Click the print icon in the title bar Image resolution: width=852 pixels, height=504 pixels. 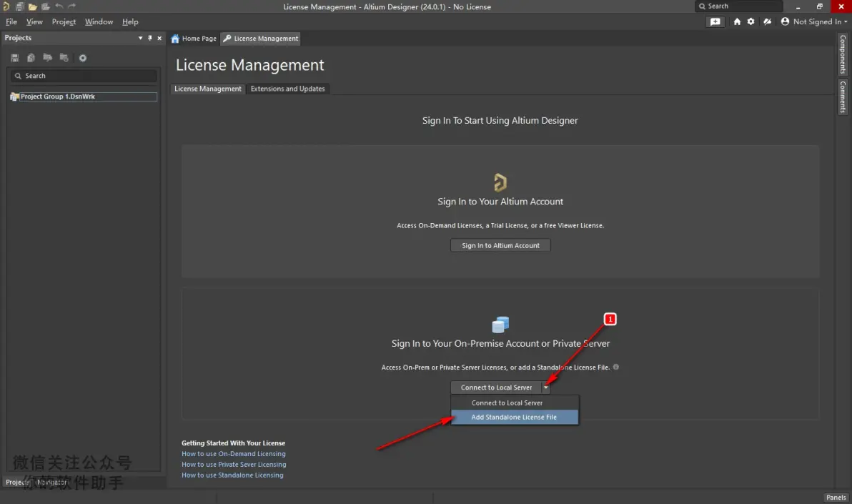click(x=46, y=6)
